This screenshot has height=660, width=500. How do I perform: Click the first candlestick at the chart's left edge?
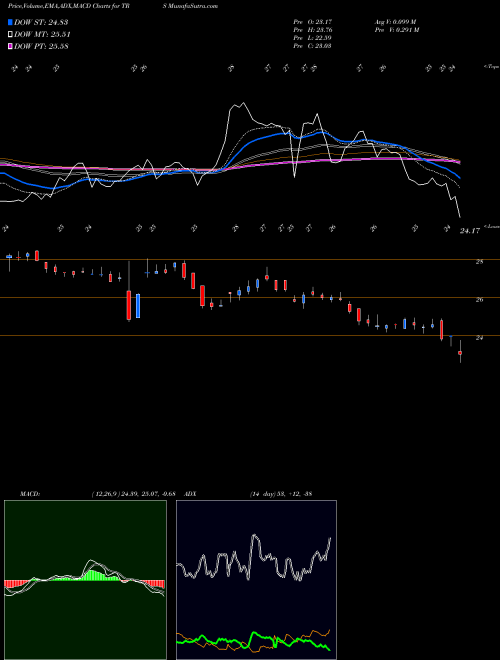[9, 256]
